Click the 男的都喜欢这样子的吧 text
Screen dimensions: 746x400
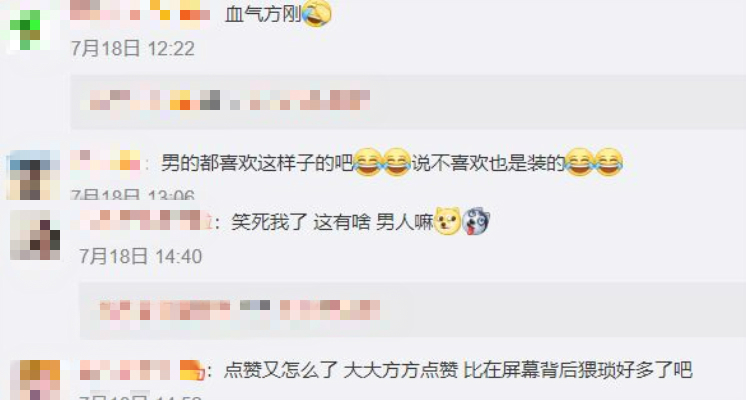coord(257,163)
